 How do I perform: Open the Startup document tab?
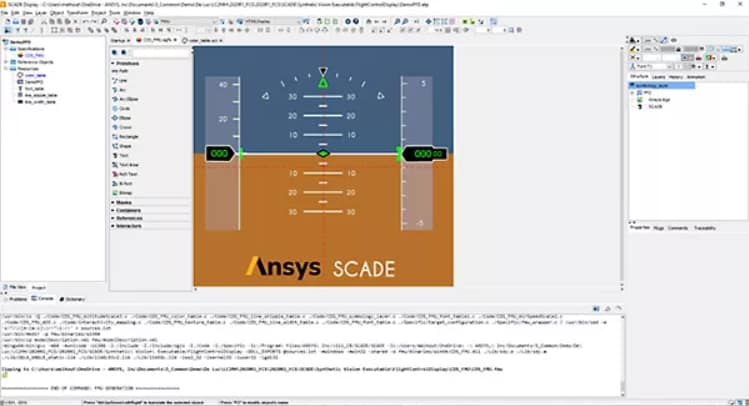click(x=118, y=41)
